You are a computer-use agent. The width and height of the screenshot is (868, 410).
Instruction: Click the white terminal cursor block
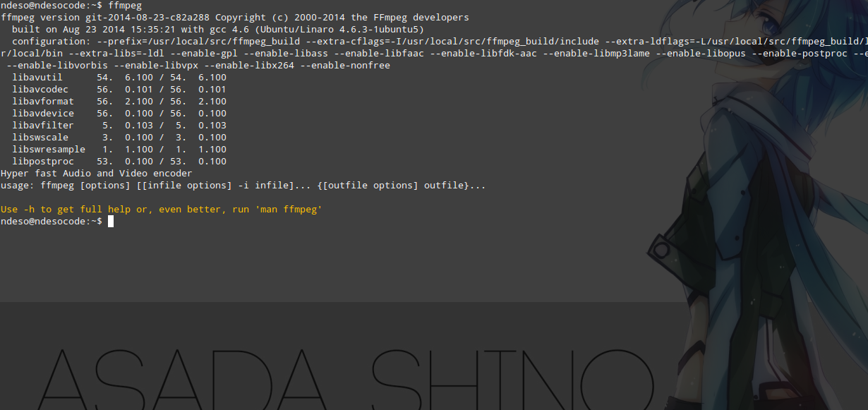(x=111, y=222)
